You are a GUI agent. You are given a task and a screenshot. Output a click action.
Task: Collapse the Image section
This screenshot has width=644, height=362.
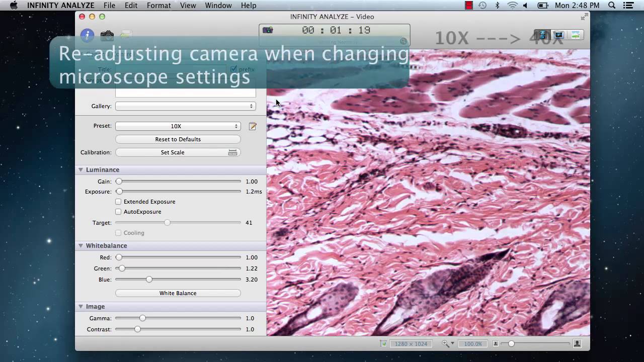click(x=80, y=307)
